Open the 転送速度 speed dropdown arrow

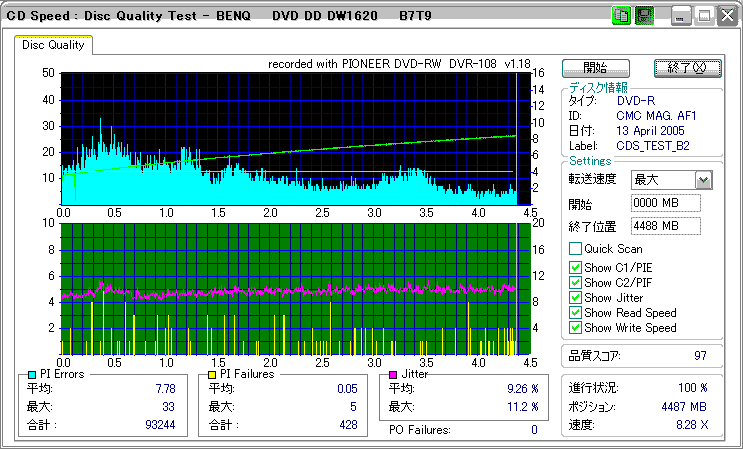[x=703, y=180]
